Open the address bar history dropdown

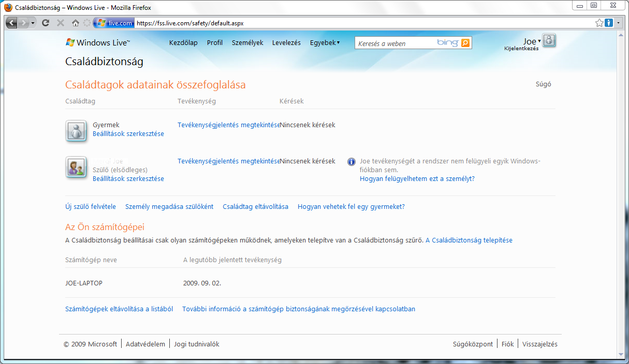[618, 23]
